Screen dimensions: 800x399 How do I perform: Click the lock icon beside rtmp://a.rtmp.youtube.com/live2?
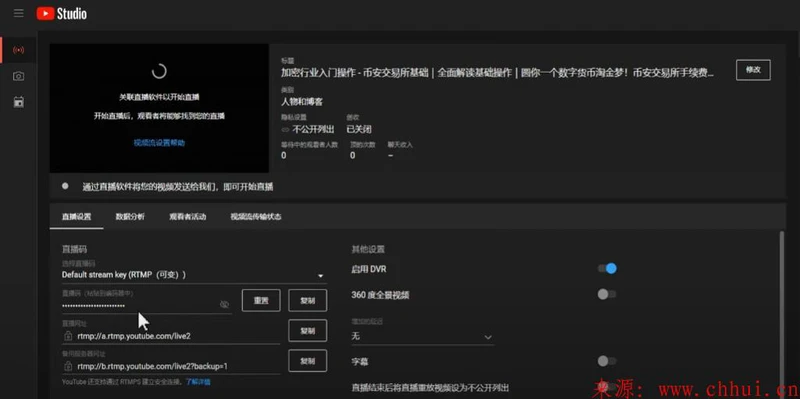click(68, 336)
